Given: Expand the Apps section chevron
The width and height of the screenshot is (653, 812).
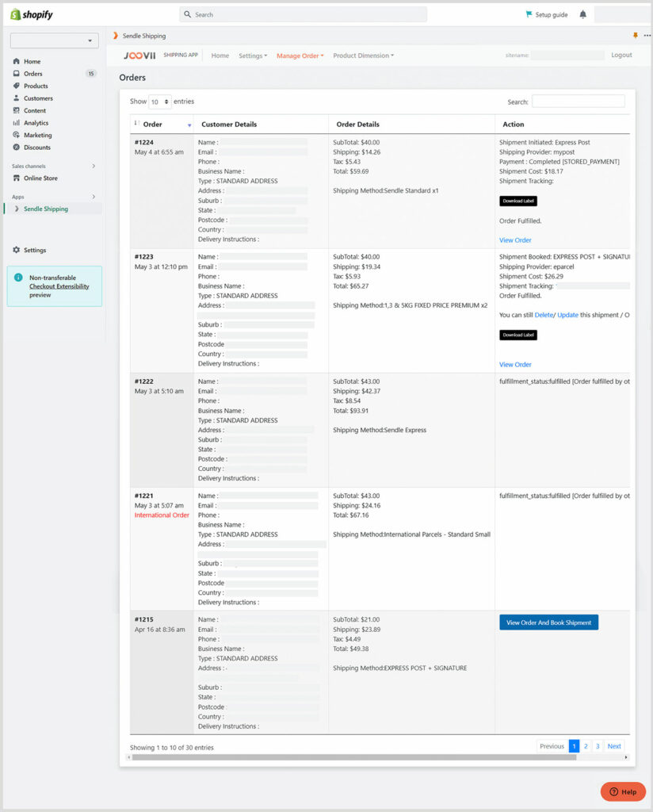Looking at the screenshot, I should [x=94, y=197].
